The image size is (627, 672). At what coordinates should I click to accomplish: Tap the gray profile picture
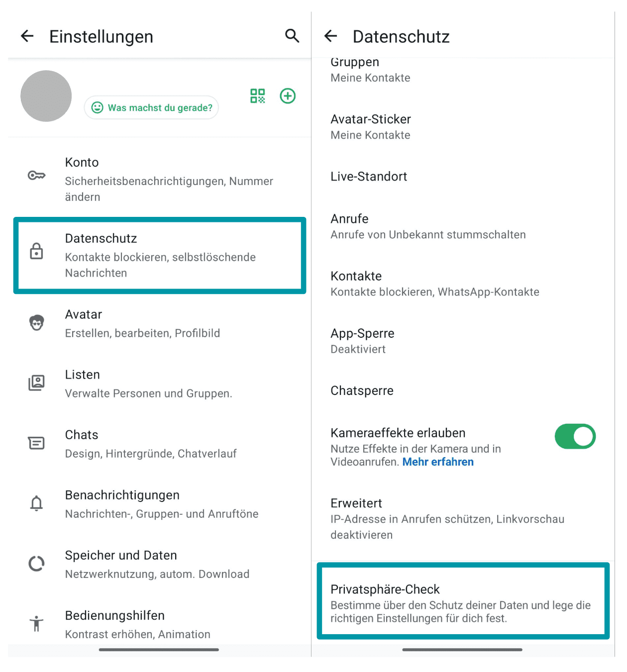pyautogui.click(x=46, y=96)
